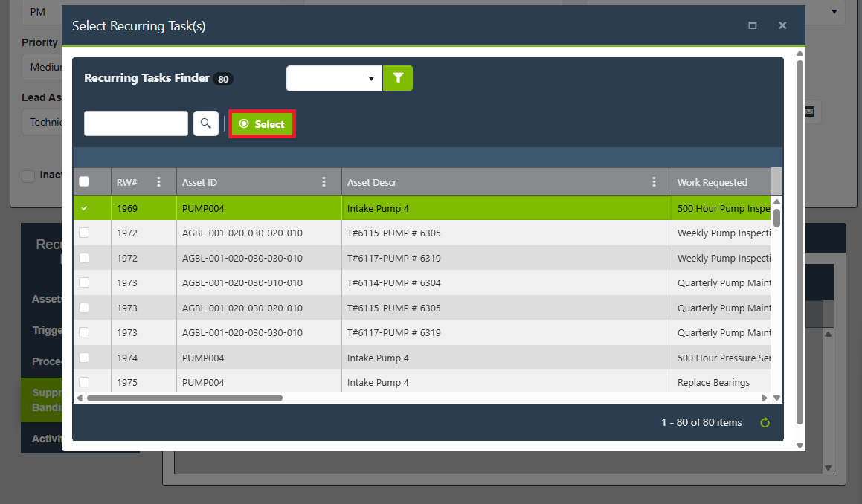Open Asset ID column options menu
Screen dimensions: 862x504
click(x=324, y=182)
